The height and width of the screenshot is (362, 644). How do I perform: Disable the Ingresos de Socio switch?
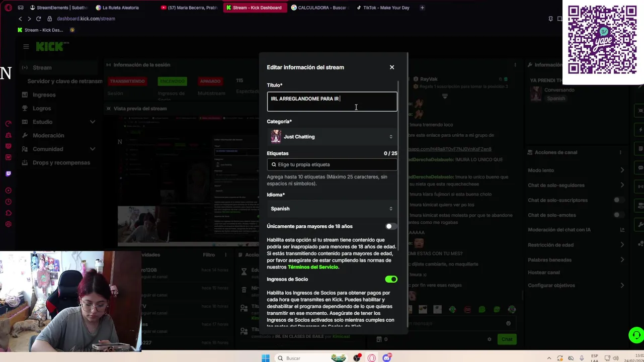(391, 279)
